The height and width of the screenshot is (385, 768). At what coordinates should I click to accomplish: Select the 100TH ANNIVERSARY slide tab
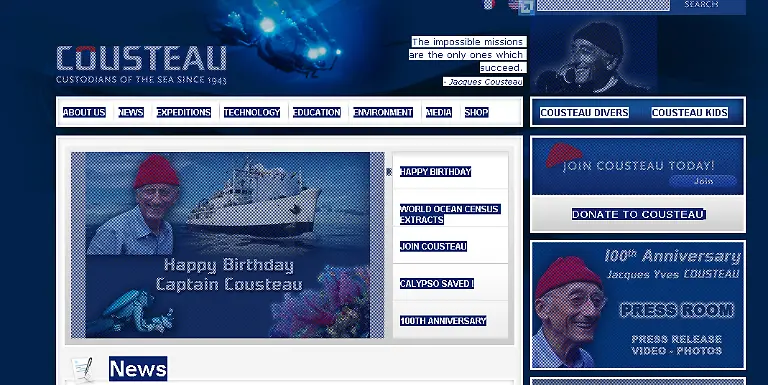pyautogui.click(x=443, y=321)
